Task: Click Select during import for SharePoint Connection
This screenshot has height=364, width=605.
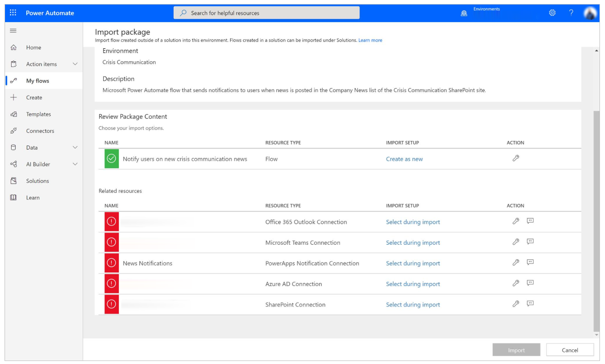Action: 413,305
